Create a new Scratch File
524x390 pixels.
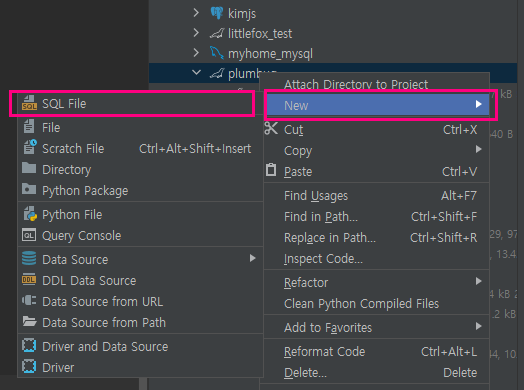point(140,149)
